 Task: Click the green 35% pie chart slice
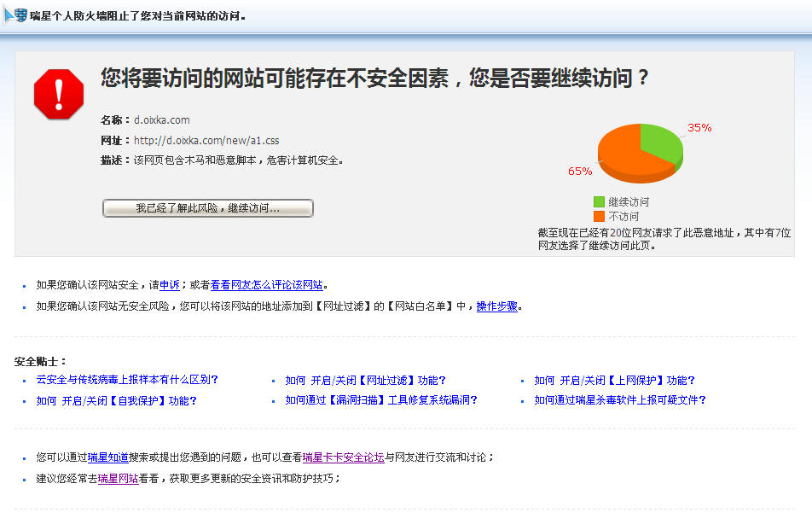pos(661,141)
